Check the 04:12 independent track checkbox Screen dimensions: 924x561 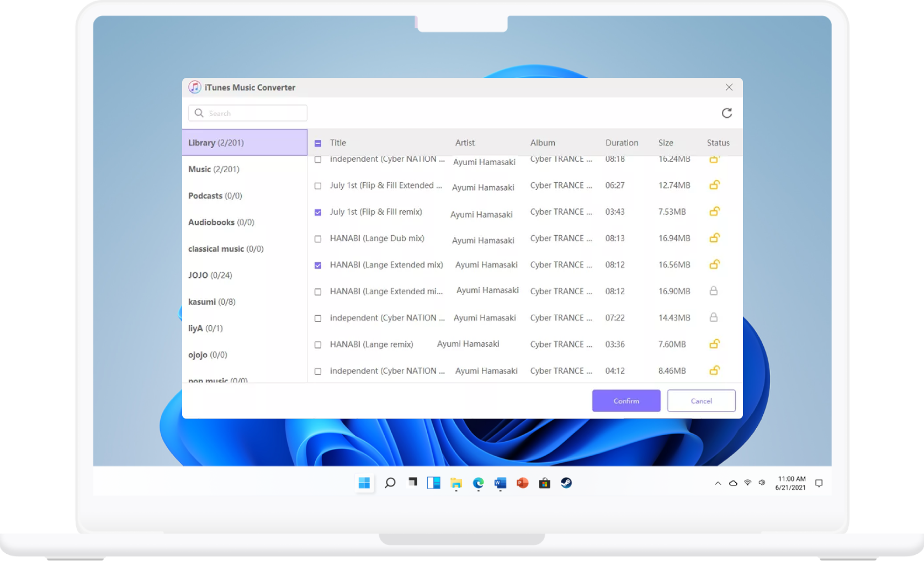tap(318, 372)
